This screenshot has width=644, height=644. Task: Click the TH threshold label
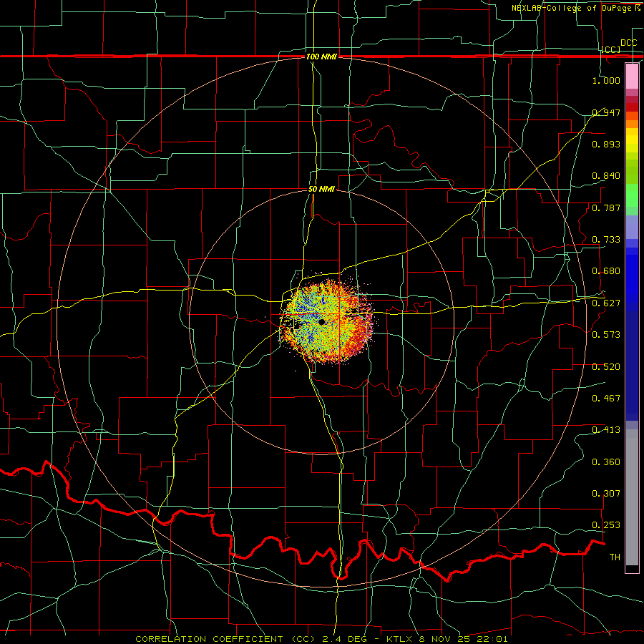615,557
